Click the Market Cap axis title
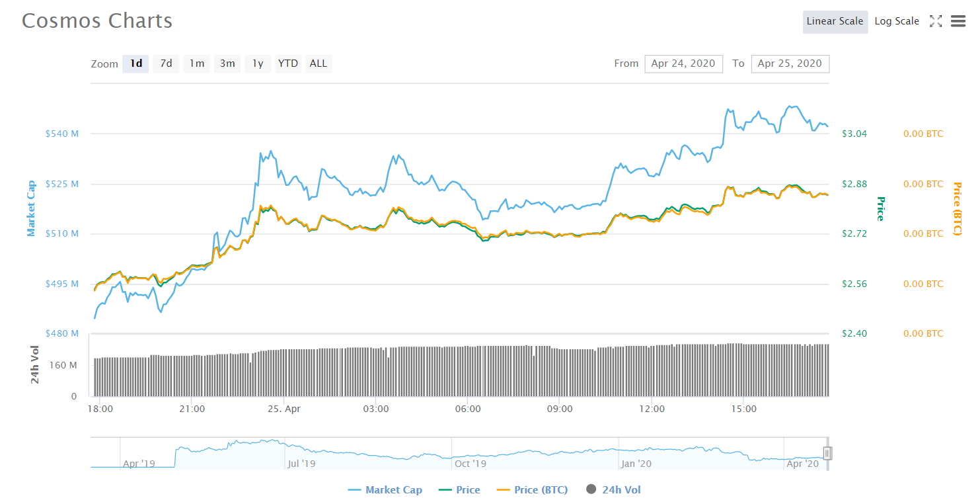Viewport: 980px width, 504px height. 31,208
